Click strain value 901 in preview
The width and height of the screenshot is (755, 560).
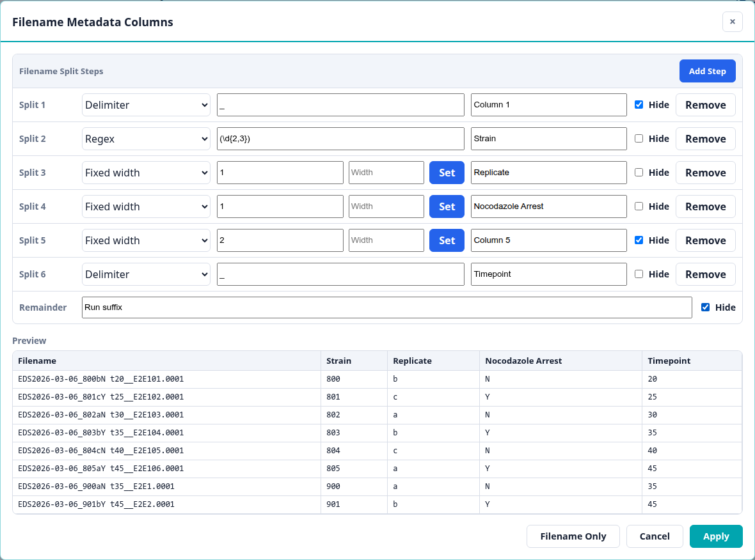333,504
